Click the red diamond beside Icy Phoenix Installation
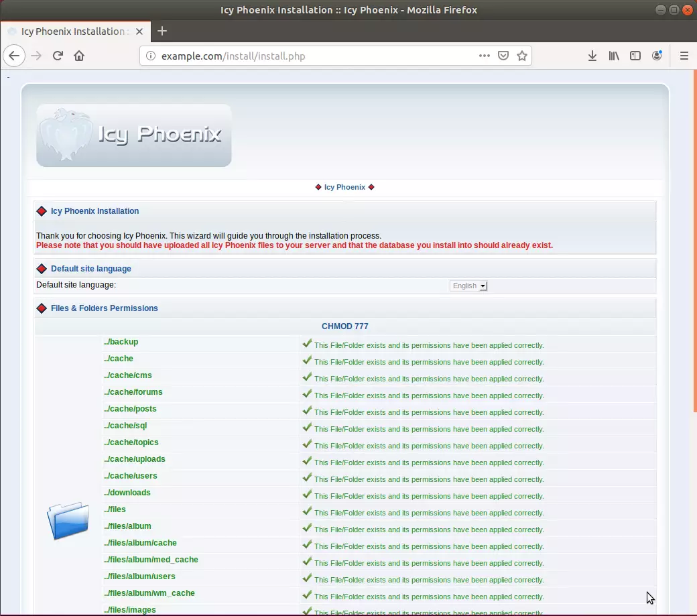The width and height of the screenshot is (697, 616). click(x=42, y=211)
